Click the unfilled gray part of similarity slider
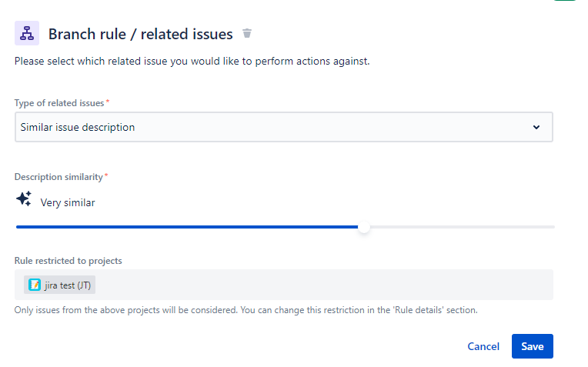Viewport: 588px width, 367px height. tap(462, 227)
